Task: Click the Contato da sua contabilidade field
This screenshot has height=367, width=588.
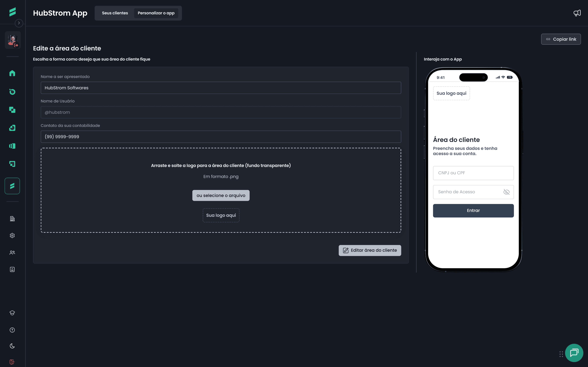Action: (x=221, y=137)
